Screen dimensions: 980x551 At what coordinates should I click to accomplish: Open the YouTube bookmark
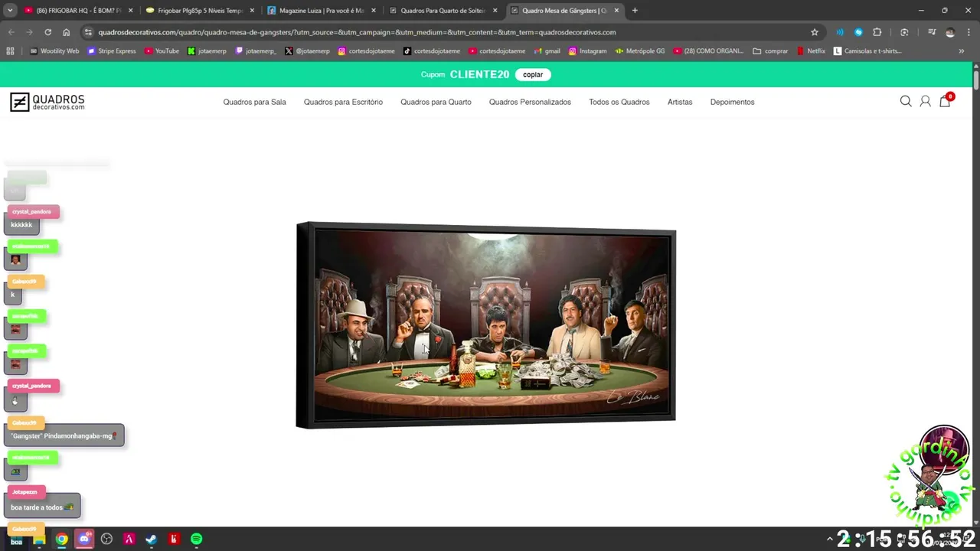(x=162, y=51)
